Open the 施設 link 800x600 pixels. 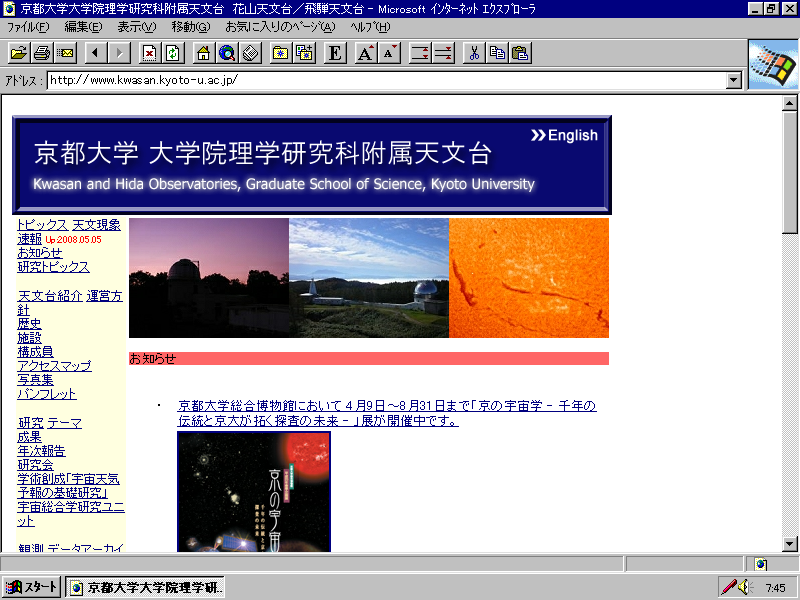point(29,338)
